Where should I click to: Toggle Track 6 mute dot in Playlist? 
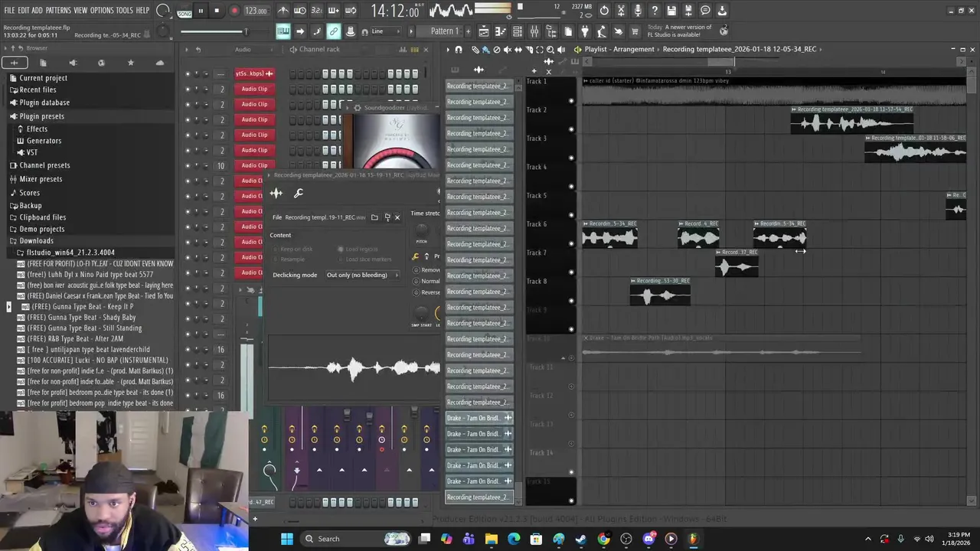tap(571, 243)
